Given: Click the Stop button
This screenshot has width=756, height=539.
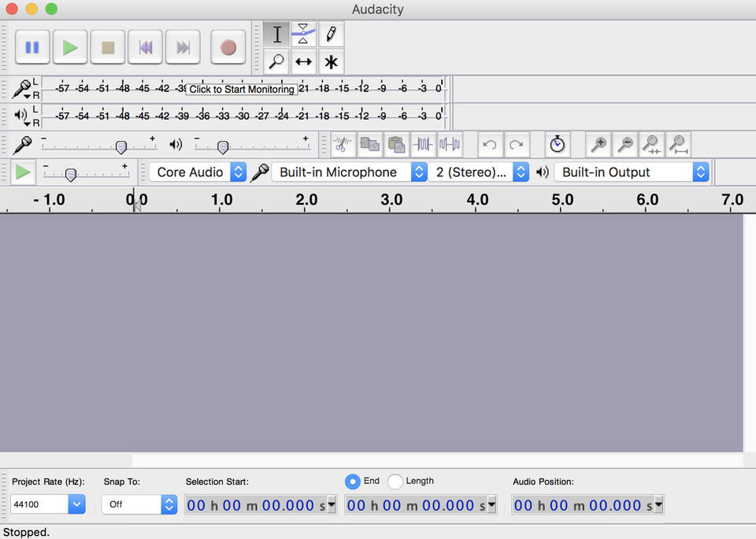Looking at the screenshot, I should point(108,47).
